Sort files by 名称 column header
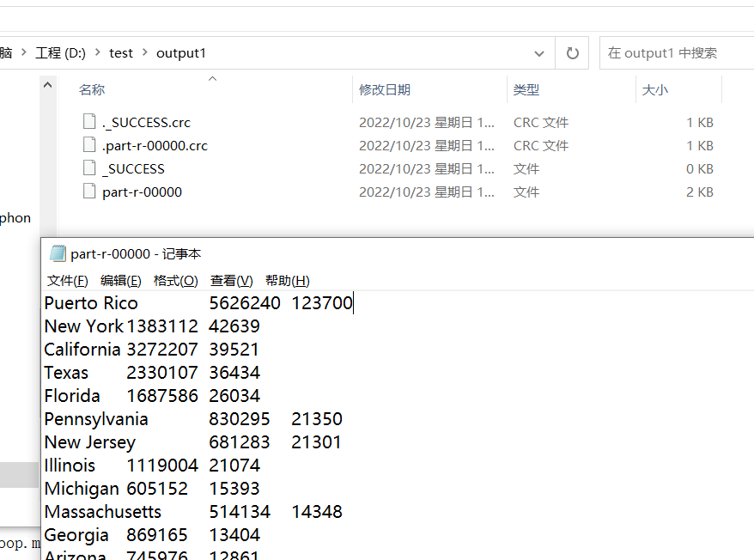Viewport: 754px width, 560px height. [92, 90]
